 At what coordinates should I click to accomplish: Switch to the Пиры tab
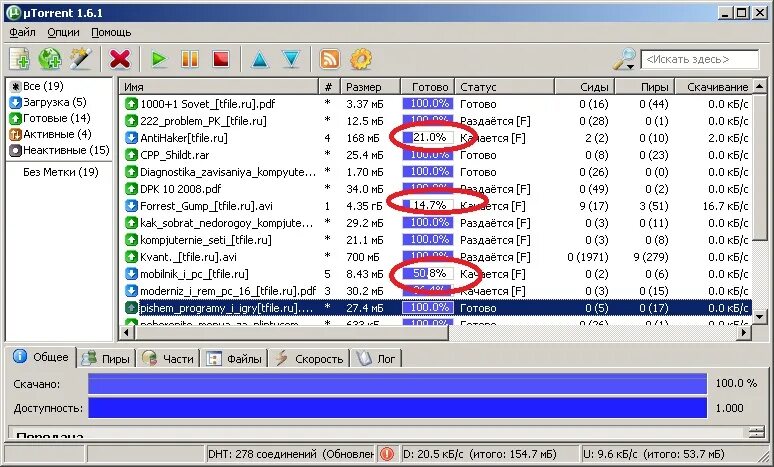tap(106, 359)
